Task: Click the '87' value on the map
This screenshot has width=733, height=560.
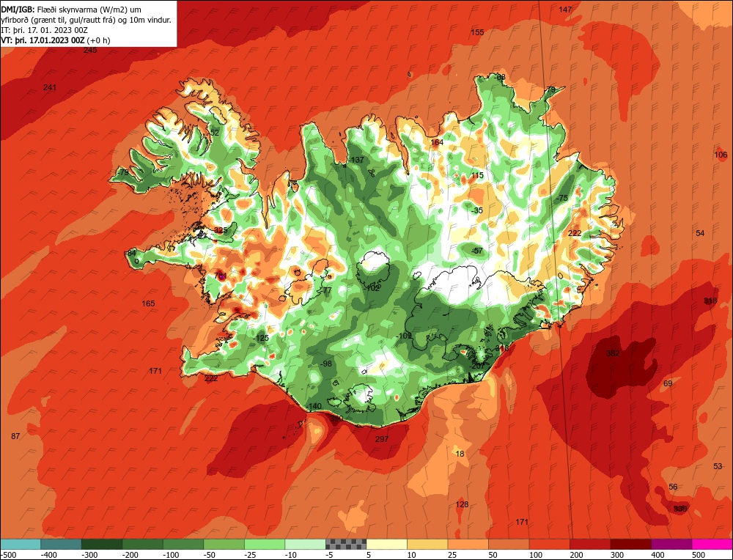Action: 15,436
